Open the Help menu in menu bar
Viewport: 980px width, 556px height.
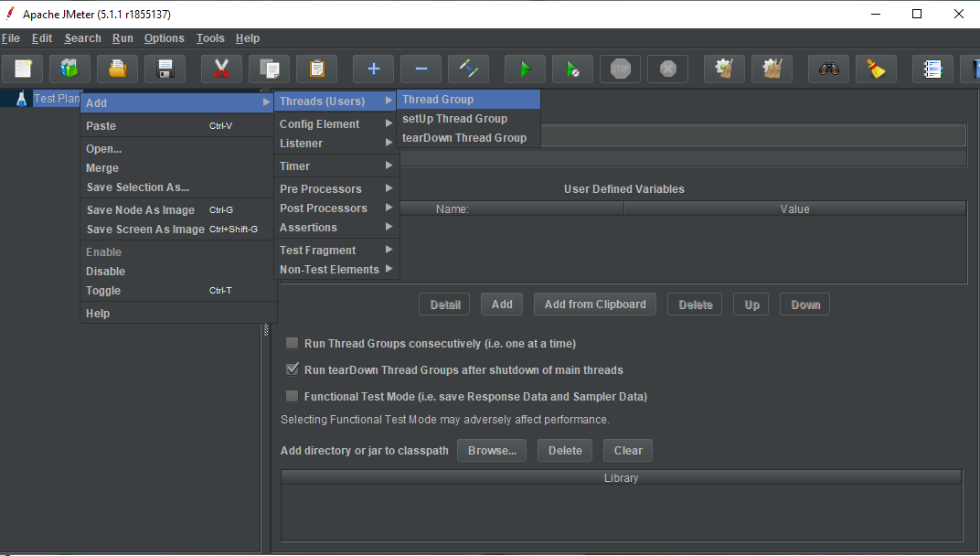tap(248, 38)
